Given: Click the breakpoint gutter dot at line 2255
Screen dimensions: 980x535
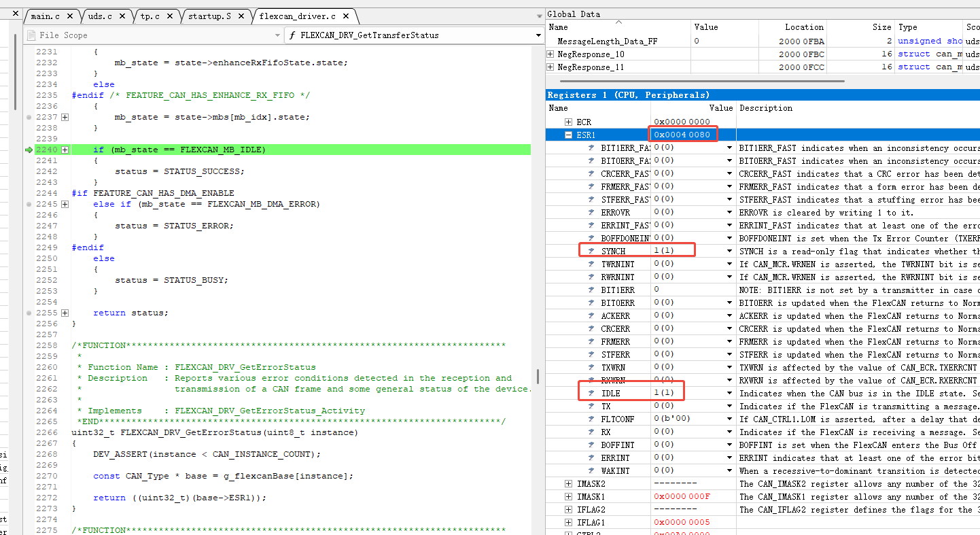Looking at the screenshot, I should point(29,313).
